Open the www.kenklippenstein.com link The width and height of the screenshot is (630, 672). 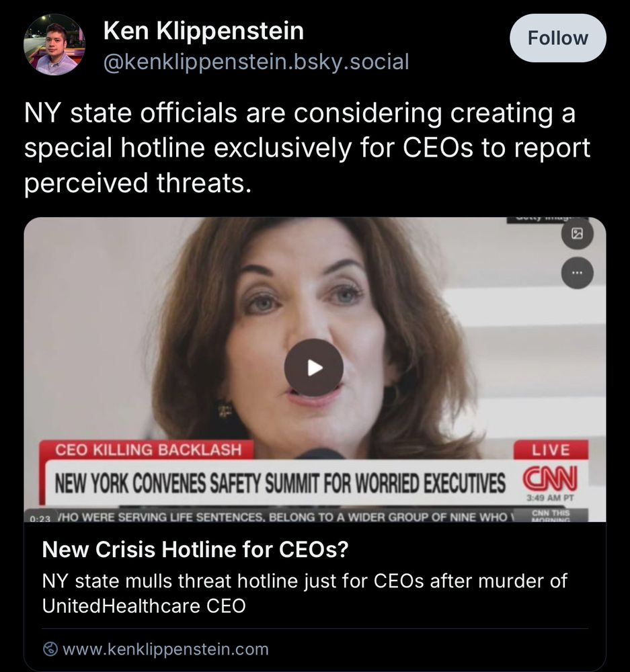[x=165, y=649]
